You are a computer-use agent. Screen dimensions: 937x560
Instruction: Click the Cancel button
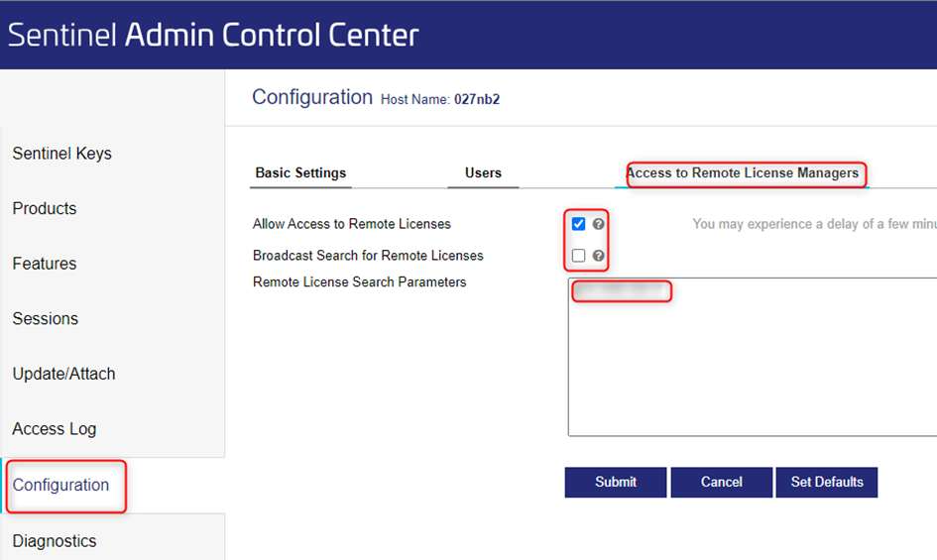click(721, 482)
